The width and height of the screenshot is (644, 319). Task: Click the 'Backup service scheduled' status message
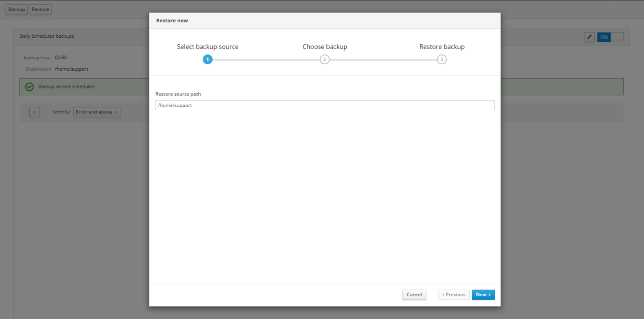[x=66, y=87]
